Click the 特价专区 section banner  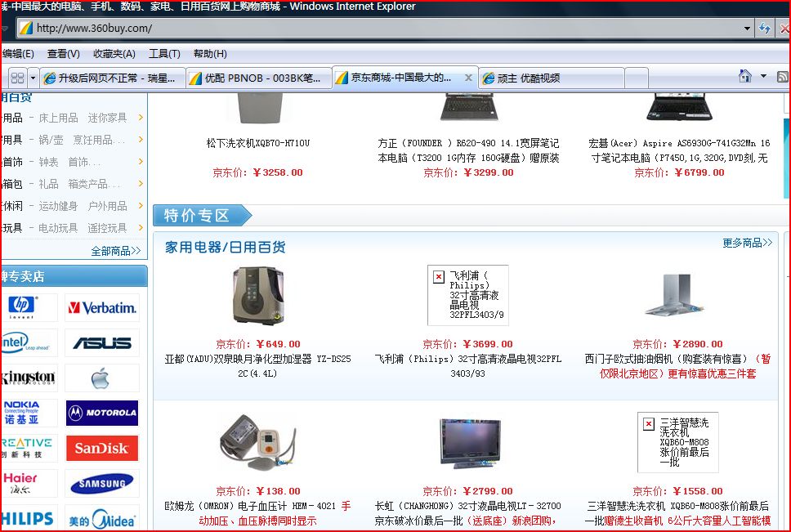click(203, 215)
